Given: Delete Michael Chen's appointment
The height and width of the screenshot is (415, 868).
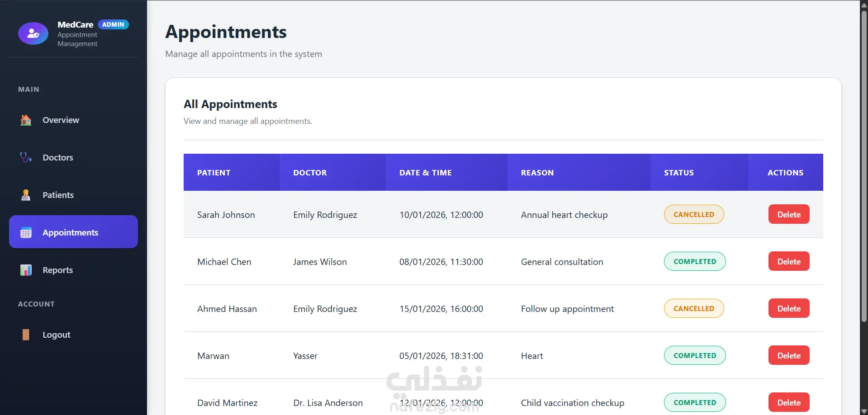Looking at the screenshot, I should point(788,262).
